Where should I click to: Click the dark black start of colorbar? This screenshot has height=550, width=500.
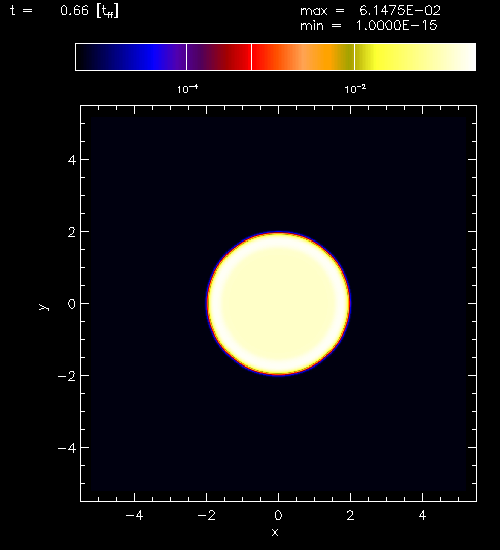[x=88, y=57]
